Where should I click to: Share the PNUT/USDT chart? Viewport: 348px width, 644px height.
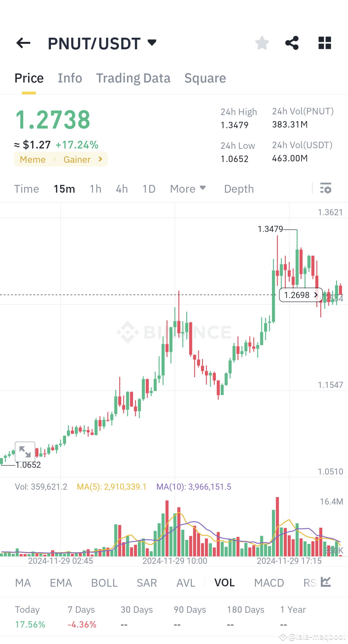292,43
